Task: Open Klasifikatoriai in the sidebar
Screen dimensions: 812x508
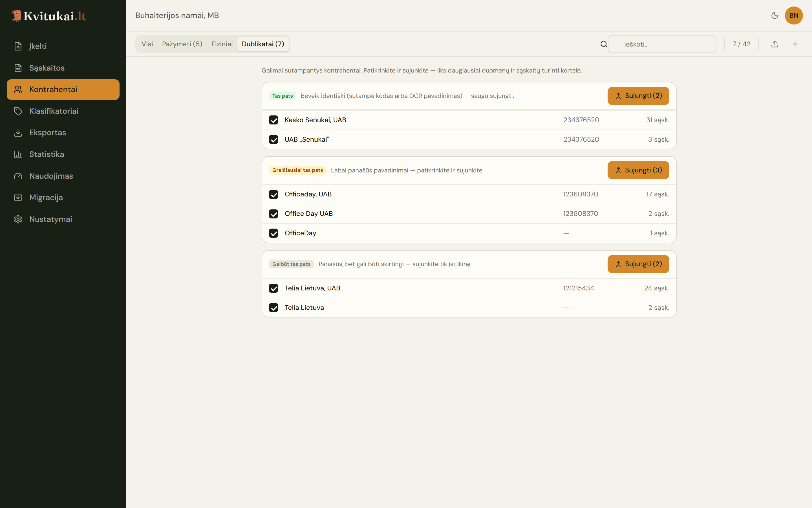Action: (x=63, y=111)
